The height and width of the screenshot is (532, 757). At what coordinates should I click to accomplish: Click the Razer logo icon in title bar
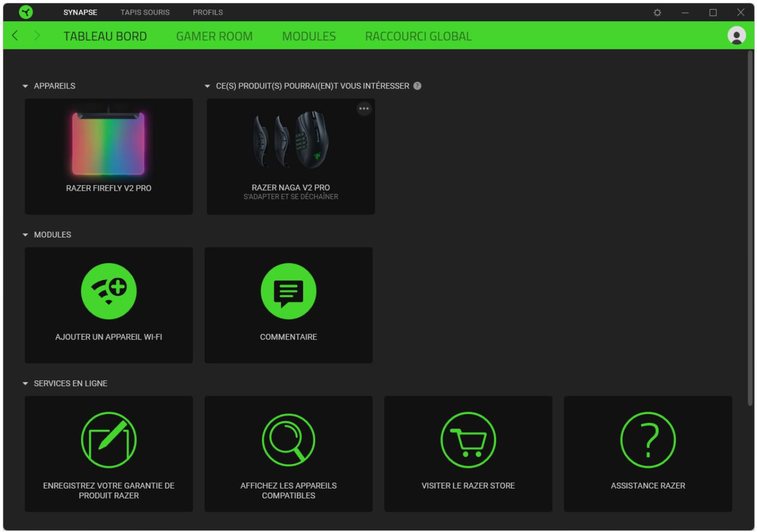26,12
